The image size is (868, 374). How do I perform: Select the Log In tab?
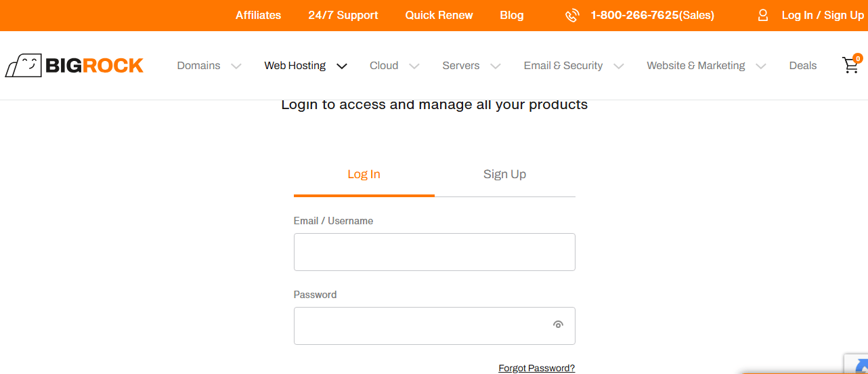[x=364, y=175]
